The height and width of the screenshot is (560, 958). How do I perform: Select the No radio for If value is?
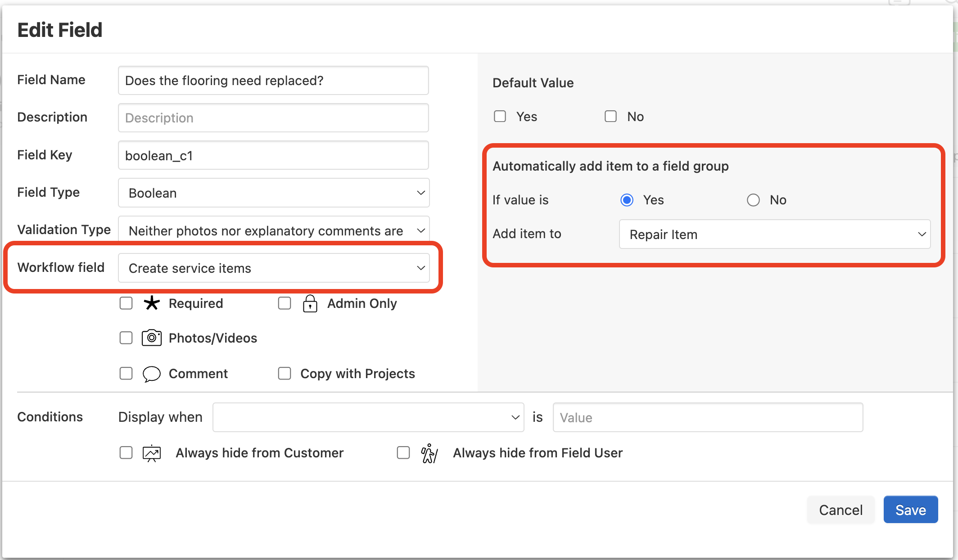coord(753,200)
